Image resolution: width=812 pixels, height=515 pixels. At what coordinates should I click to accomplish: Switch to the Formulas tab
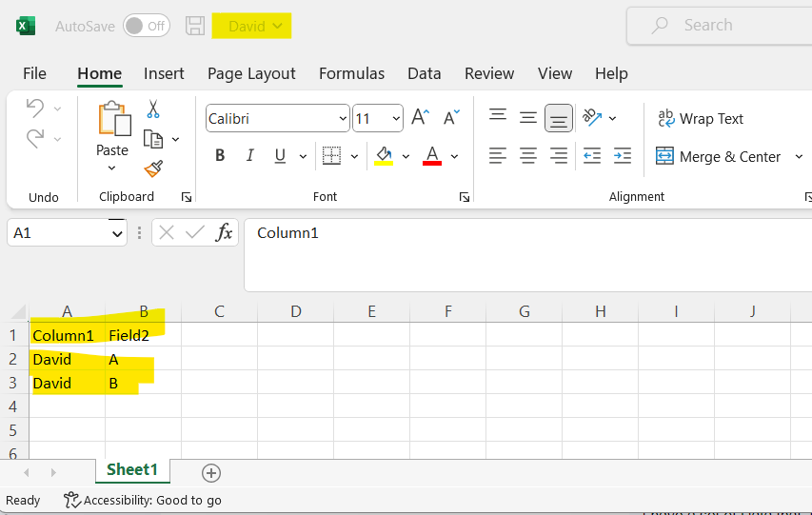[351, 73]
